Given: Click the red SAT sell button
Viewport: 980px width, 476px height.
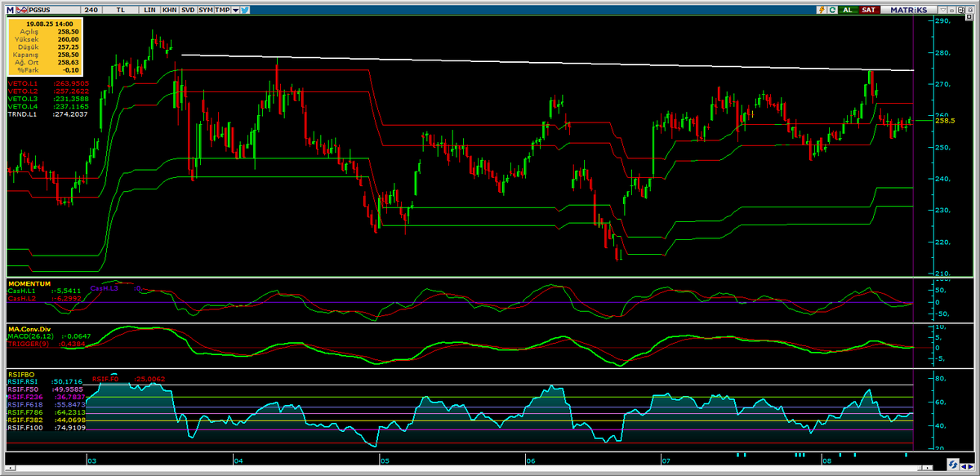Looking at the screenshot, I should pyautogui.click(x=869, y=9).
